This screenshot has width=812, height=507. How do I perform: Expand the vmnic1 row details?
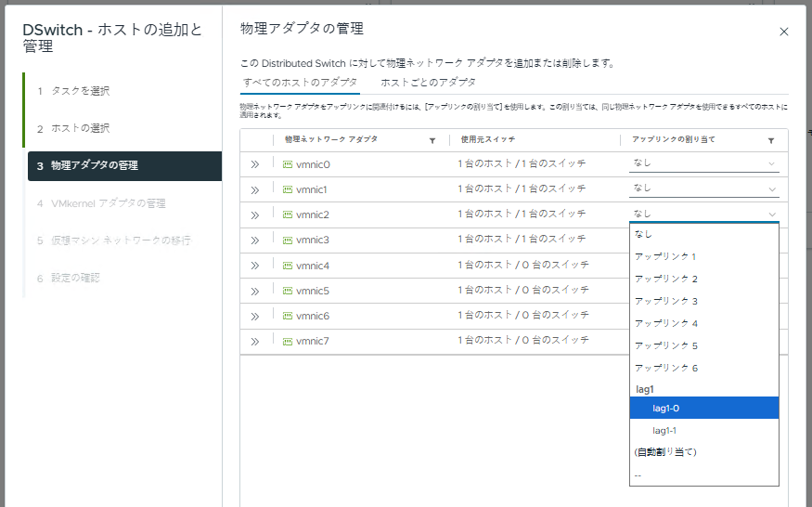[255, 189]
